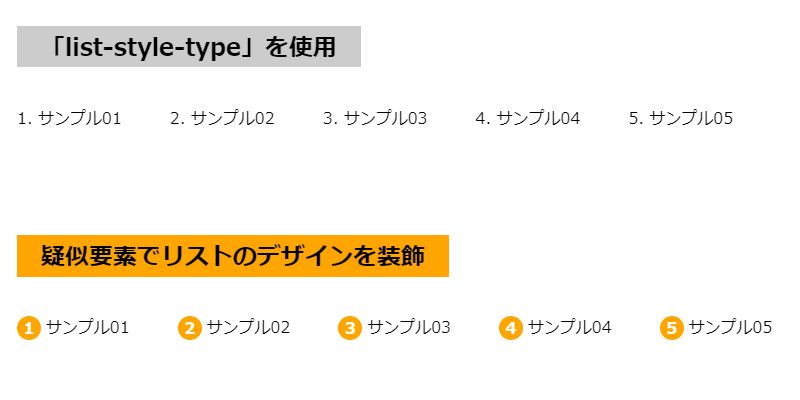Click the orange circle number 3 icon
The image size is (800, 400).
pos(350,328)
